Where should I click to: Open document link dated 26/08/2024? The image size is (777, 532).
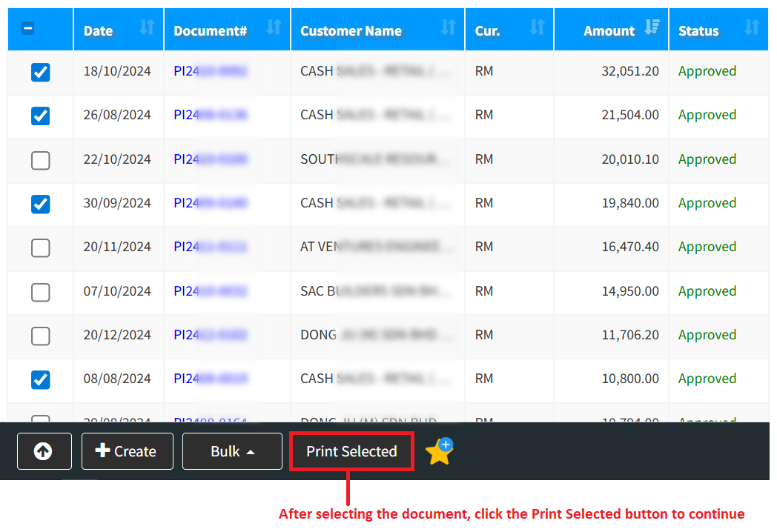coord(210,115)
